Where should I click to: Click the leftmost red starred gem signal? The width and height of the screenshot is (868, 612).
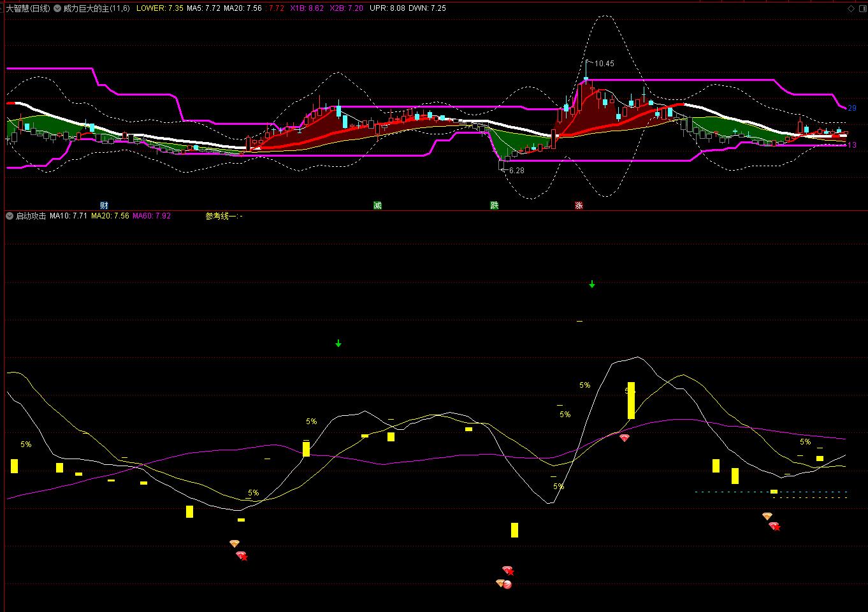tap(242, 556)
